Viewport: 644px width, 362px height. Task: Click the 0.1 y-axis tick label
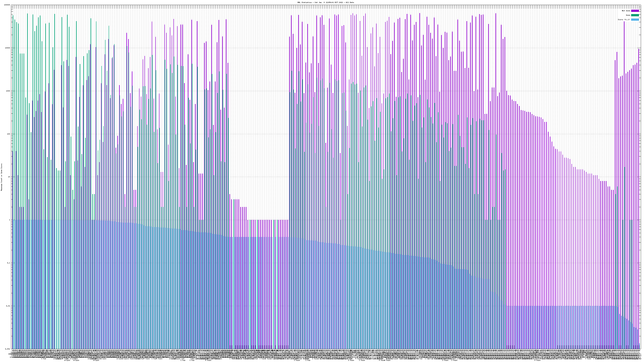9,263
